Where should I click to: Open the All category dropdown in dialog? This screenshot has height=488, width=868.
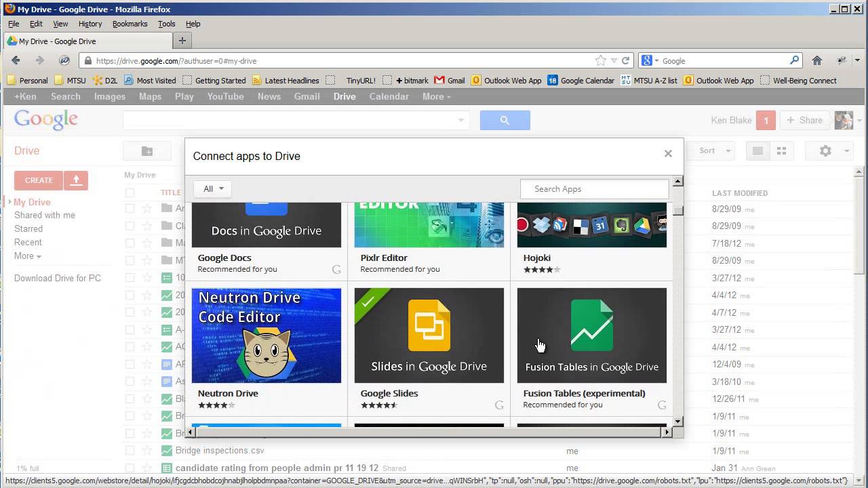click(x=213, y=189)
